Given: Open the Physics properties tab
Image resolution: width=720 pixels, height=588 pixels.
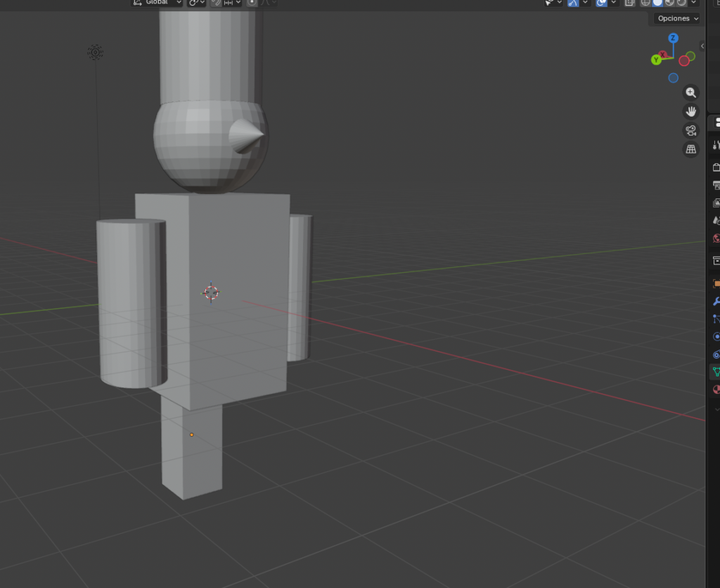Looking at the screenshot, I should (x=716, y=336).
